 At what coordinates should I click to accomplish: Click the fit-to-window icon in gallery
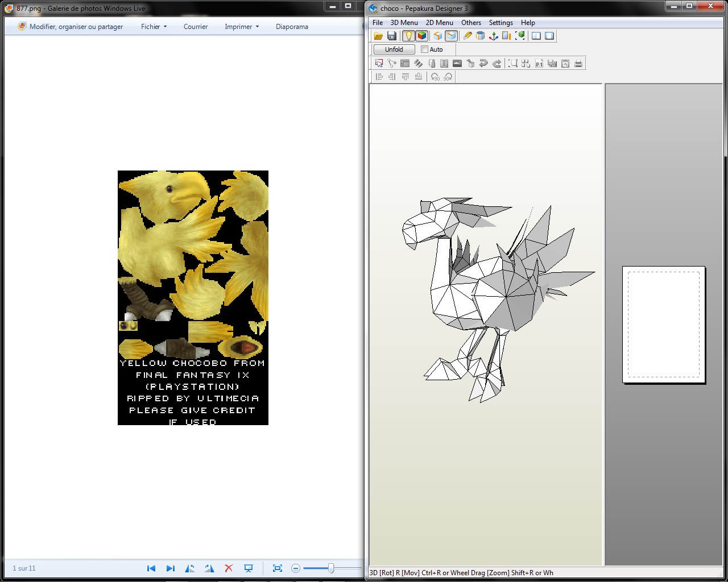point(278,568)
